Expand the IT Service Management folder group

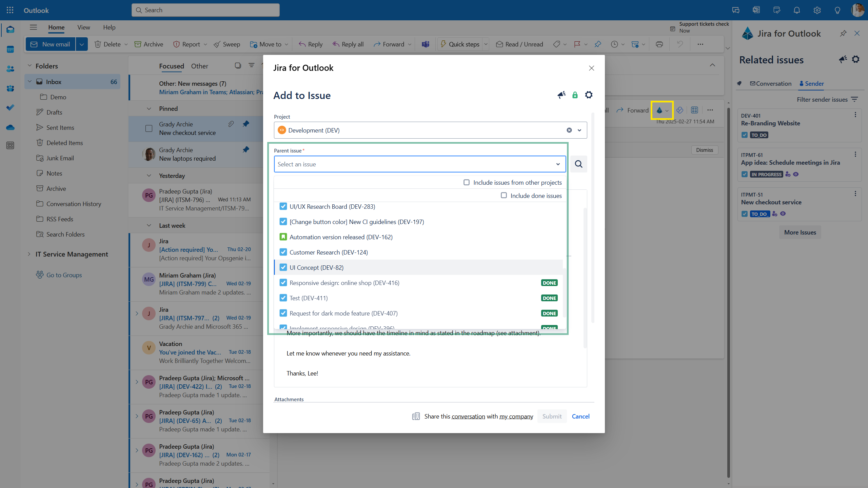29,254
